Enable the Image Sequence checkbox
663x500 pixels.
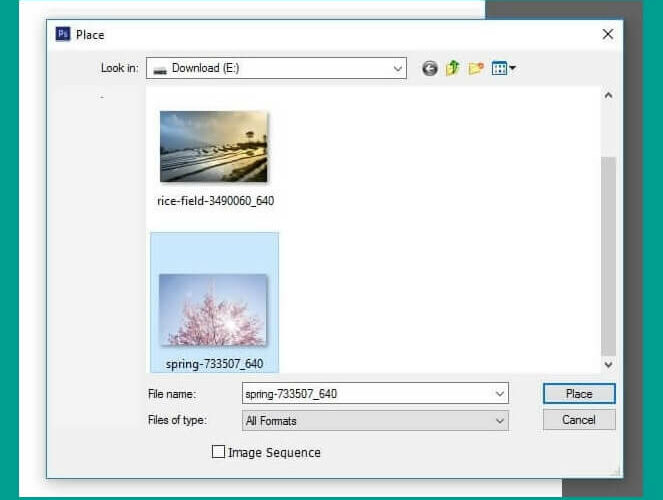(x=218, y=452)
